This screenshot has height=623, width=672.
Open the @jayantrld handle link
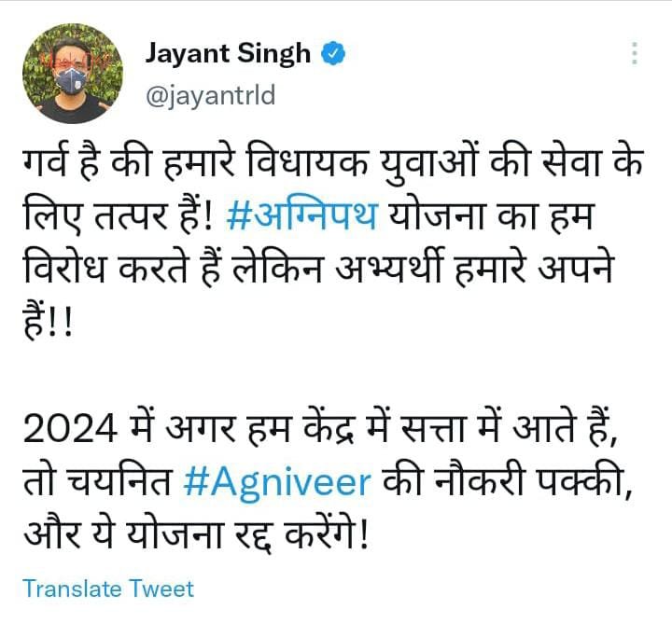click(x=210, y=96)
